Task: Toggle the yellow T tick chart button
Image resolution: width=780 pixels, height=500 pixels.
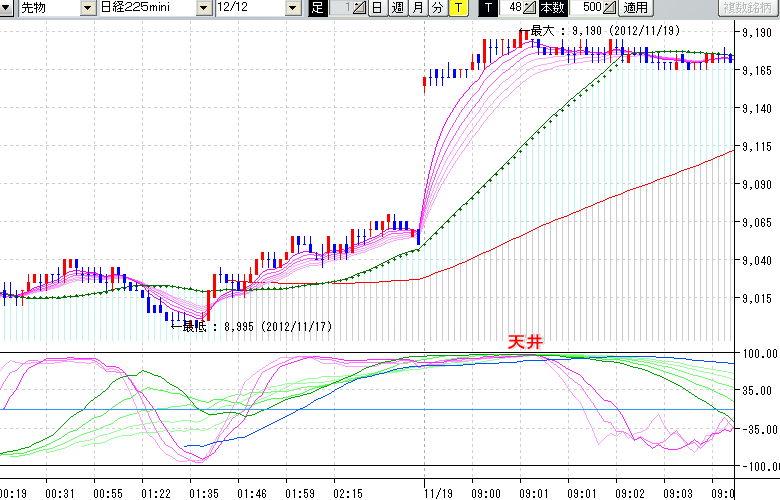Action: (x=457, y=8)
